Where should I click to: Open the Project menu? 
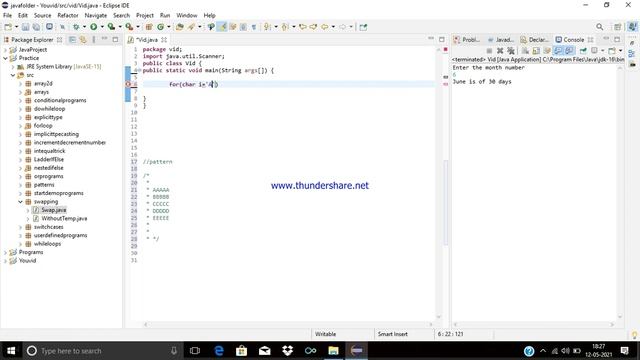click(x=145, y=15)
